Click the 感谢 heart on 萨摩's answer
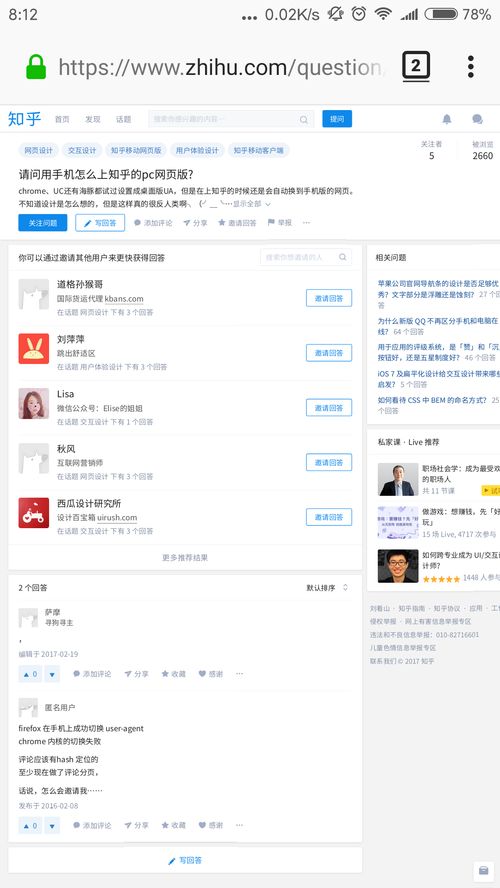 (x=211, y=674)
